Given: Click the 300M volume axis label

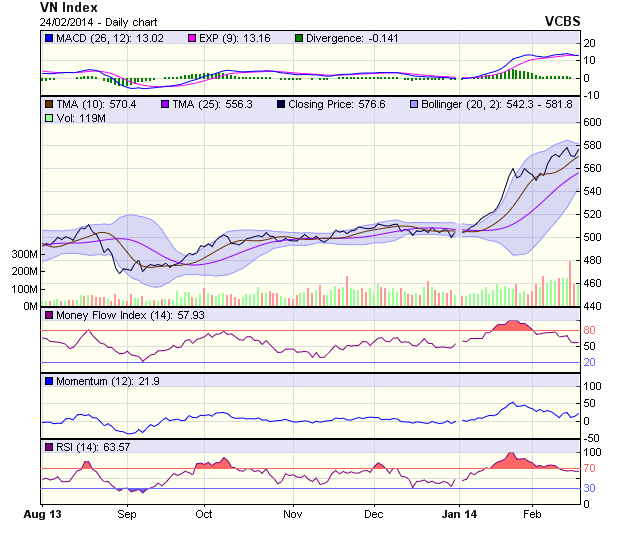Looking at the screenshot, I should 24,255.
